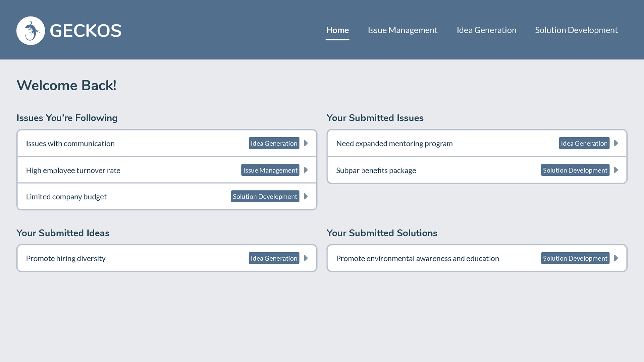Click Solution Development tag on Limited company budget
This screenshot has height=362, width=644.
[x=265, y=197]
